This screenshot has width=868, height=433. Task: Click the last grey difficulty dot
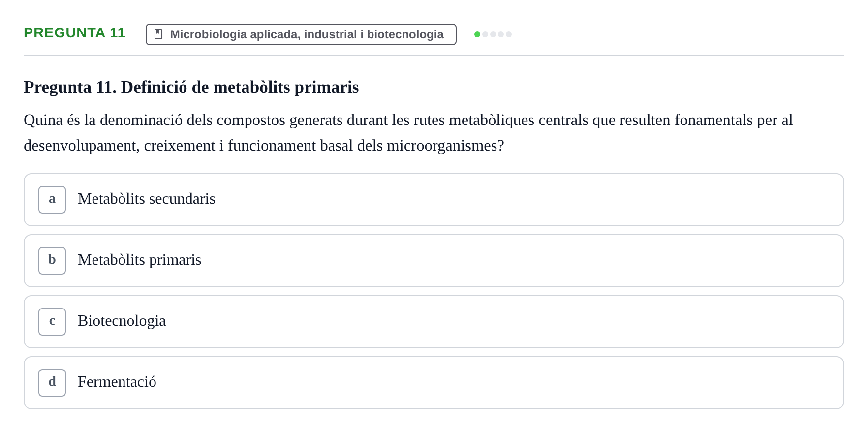coord(509,34)
